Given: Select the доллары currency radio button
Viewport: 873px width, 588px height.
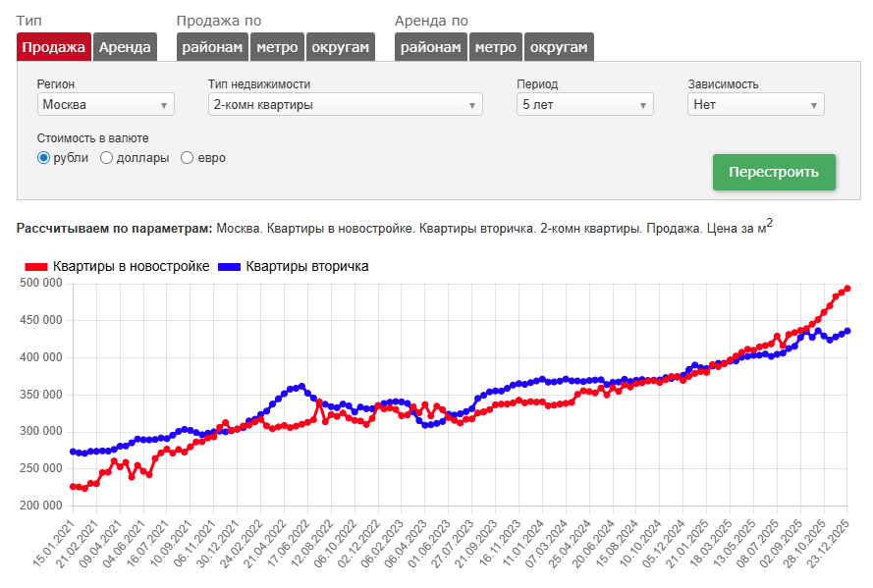Looking at the screenshot, I should pyautogui.click(x=106, y=158).
